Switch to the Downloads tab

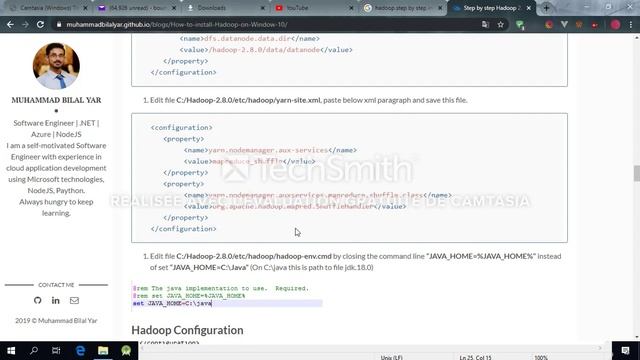coord(221,8)
